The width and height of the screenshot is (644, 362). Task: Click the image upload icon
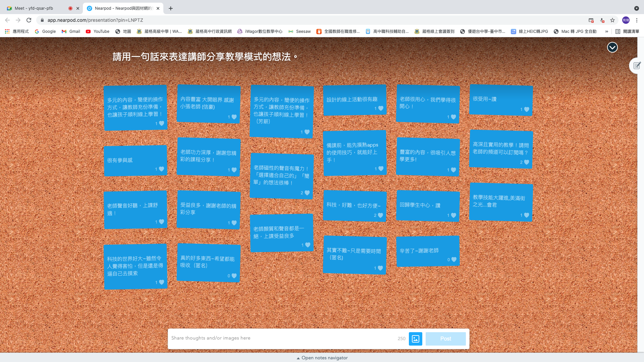415,339
